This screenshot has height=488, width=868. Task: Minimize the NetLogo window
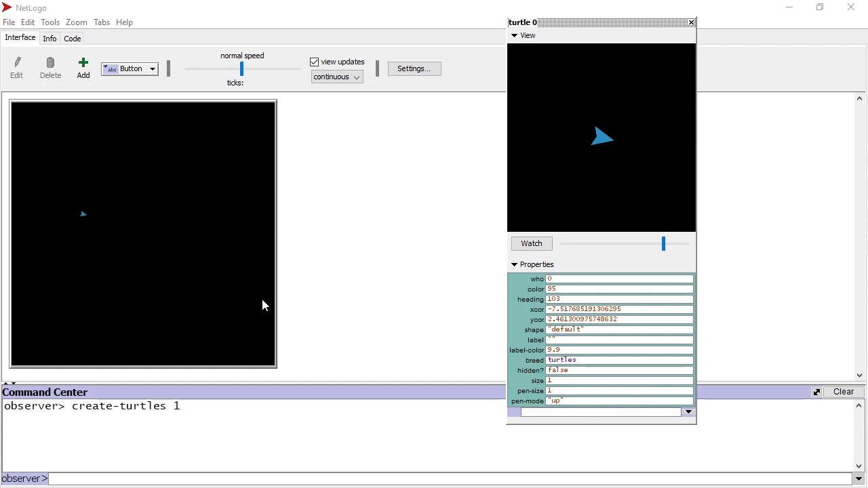[789, 7]
